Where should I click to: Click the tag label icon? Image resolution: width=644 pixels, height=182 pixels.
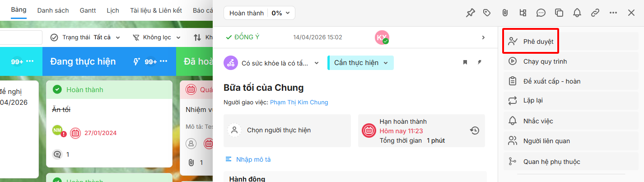coord(487,13)
